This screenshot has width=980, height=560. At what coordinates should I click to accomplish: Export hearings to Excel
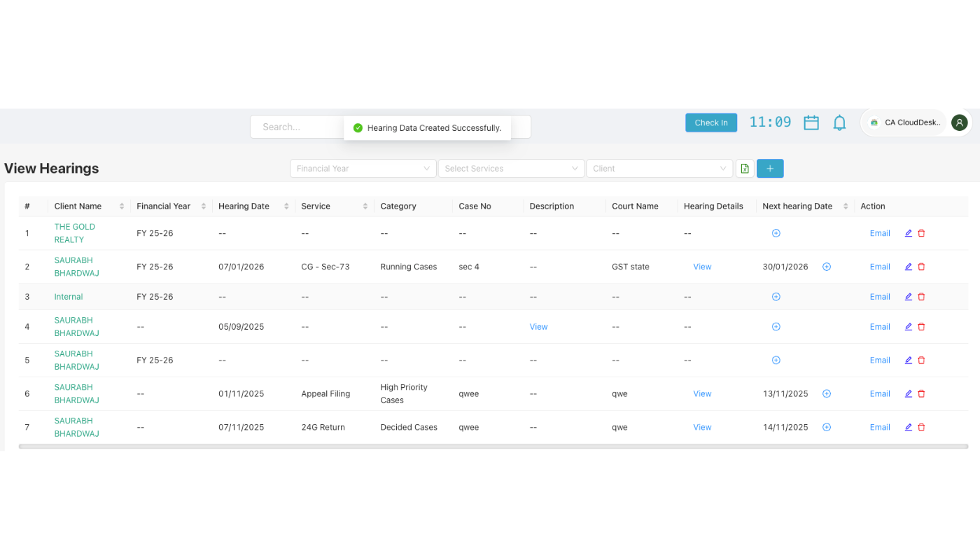[744, 168]
